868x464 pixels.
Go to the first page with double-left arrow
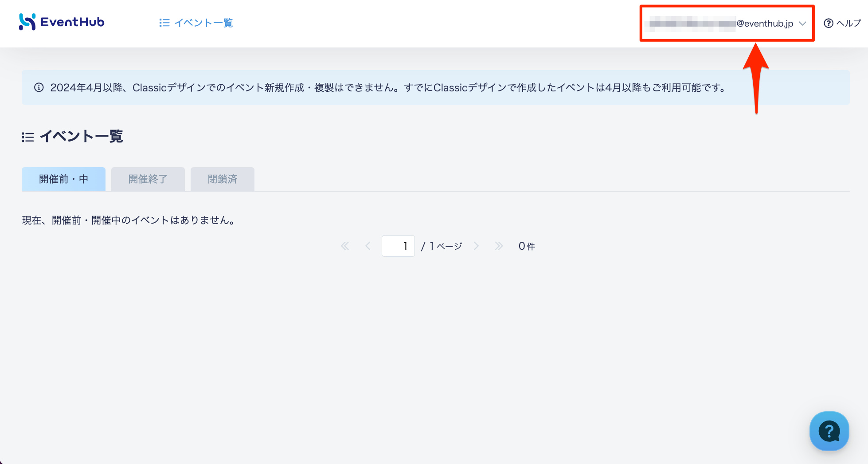pos(345,246)
